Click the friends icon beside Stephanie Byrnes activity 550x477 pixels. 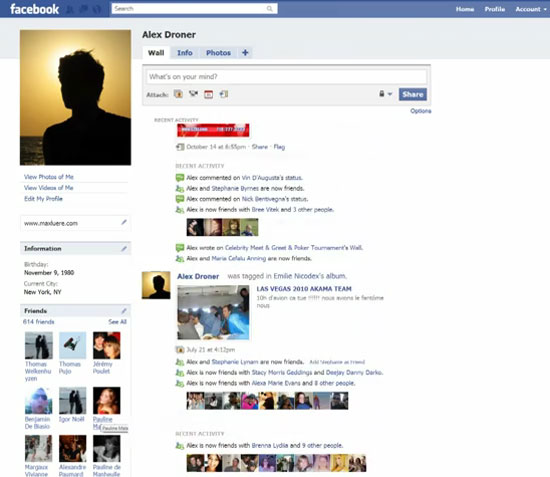180,188
